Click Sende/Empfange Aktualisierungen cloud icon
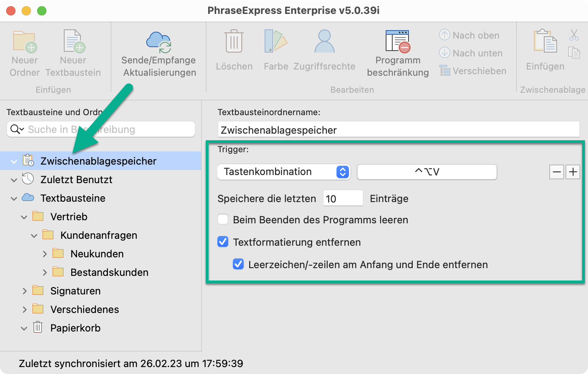Screen dimensions: 588x374 pyautogui.click(x=159, y=42)
